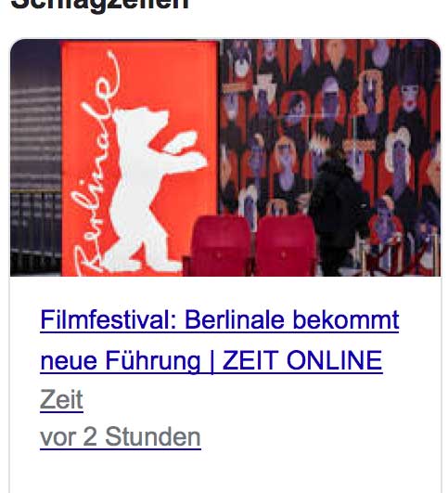
Task: Click the word 'Führung' in the headline
Action: click(x=152, y=361)
